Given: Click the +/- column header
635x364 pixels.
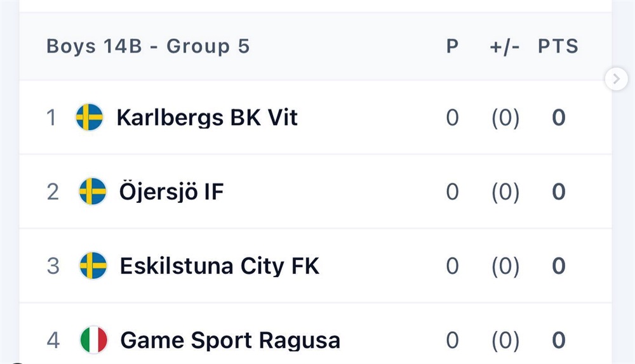Looking at the screenshot, I should tap(505, 46).
